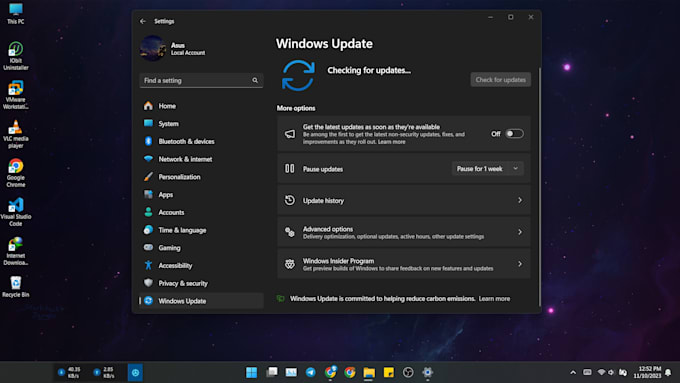The height and width of the screenshot is (383, 680).
Task: Click the sync arrows update status icon
Action: (298, 75)
